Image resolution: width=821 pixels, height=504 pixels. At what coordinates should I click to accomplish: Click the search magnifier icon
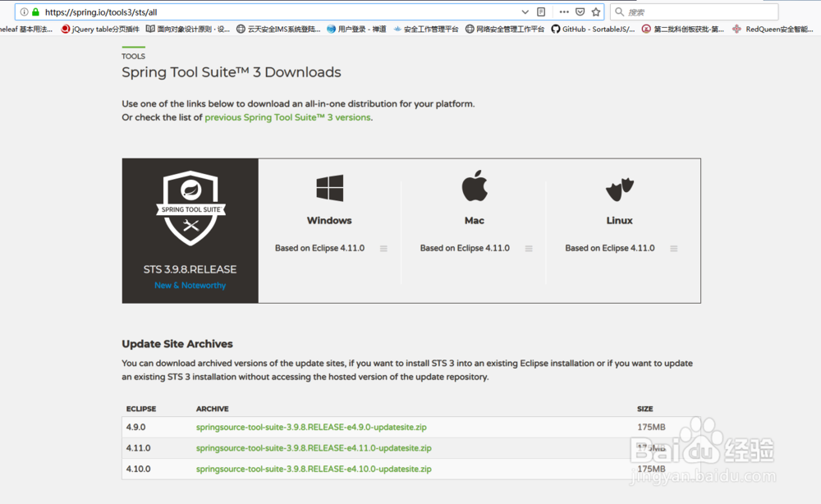[x=619, y=11]
